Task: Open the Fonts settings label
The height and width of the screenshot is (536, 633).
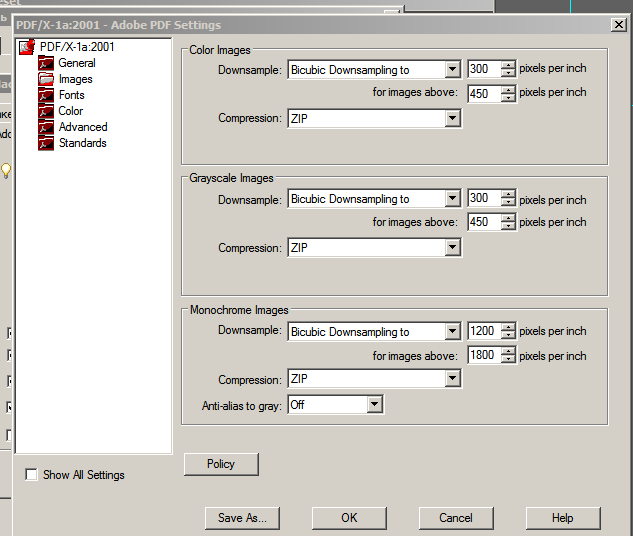Action: (71, 95)
